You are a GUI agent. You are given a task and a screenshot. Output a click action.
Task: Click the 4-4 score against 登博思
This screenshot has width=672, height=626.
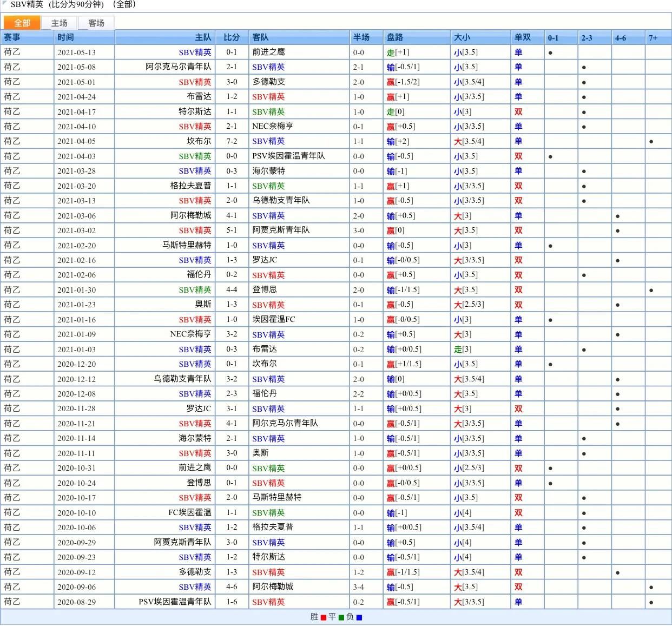click(x=232, y=290)
